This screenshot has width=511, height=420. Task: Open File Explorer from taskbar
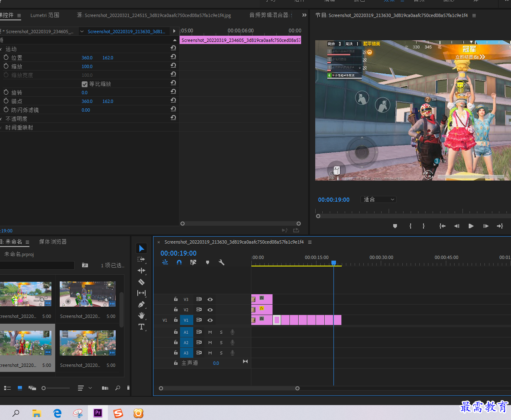pos(36,413)
